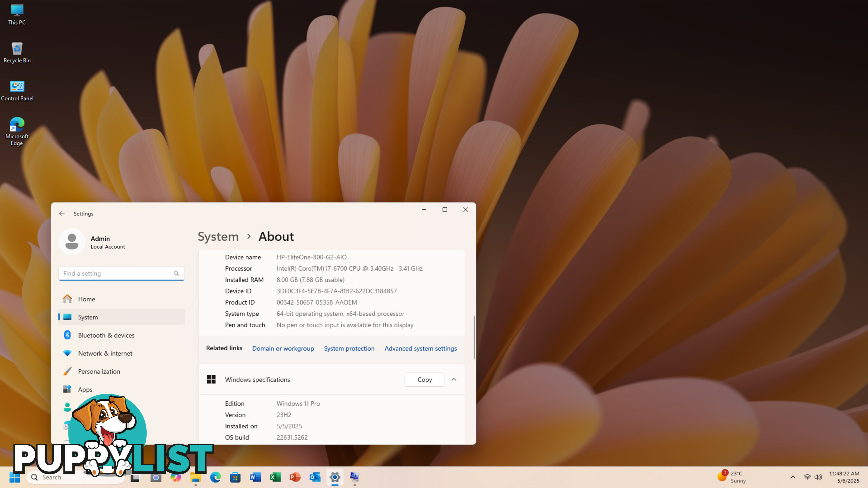Viewport: 868px width, 488px height.
Task: Open Personalization settings
Action: (x=122, y=371)
